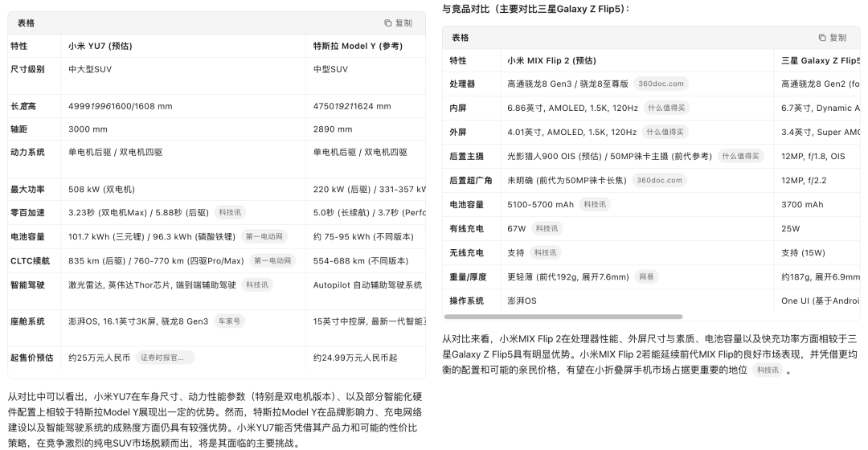Open 科技讯 source beside 5100-5700 mAh
868x450 pixels.
[595, 205]
